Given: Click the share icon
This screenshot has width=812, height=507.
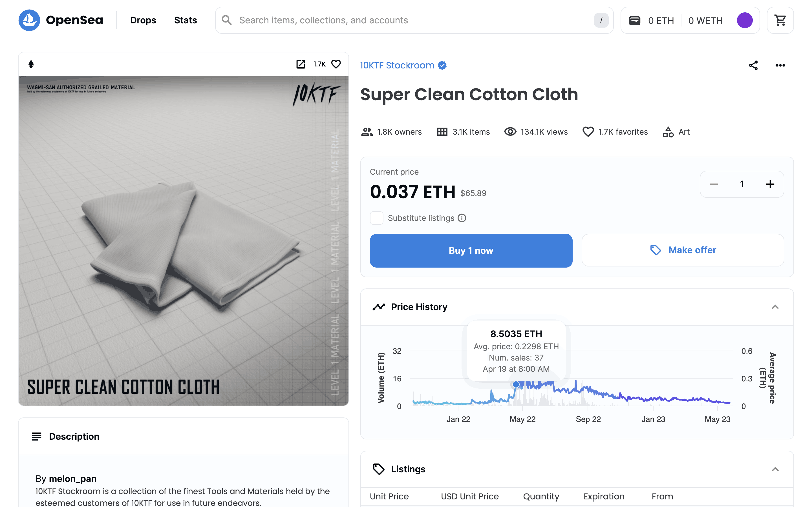Looking at the screenshot, I should [753, 65].
